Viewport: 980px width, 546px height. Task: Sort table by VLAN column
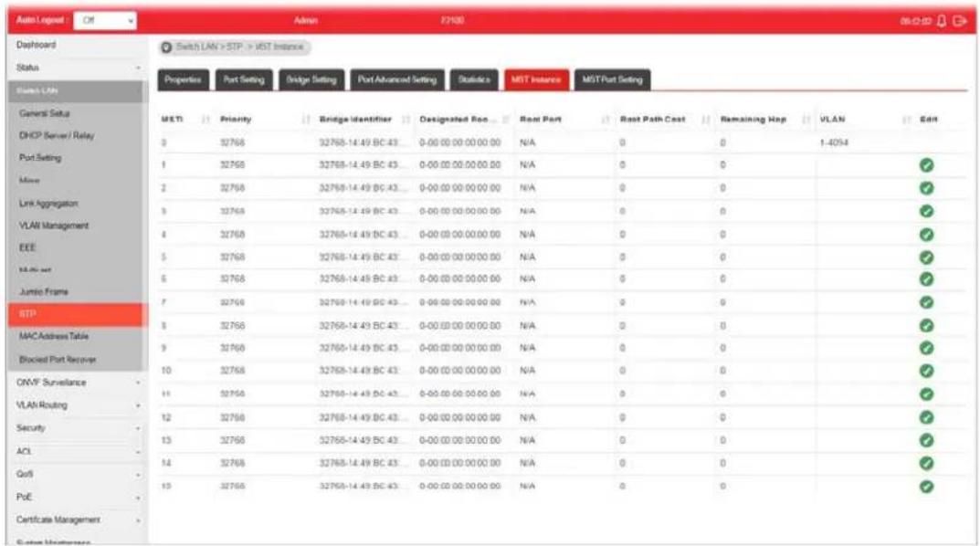[906, 120]
